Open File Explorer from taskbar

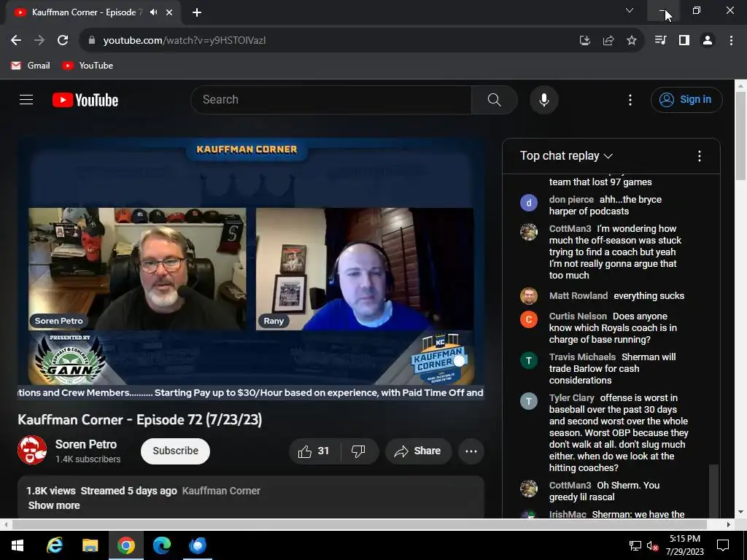[90, 545]
